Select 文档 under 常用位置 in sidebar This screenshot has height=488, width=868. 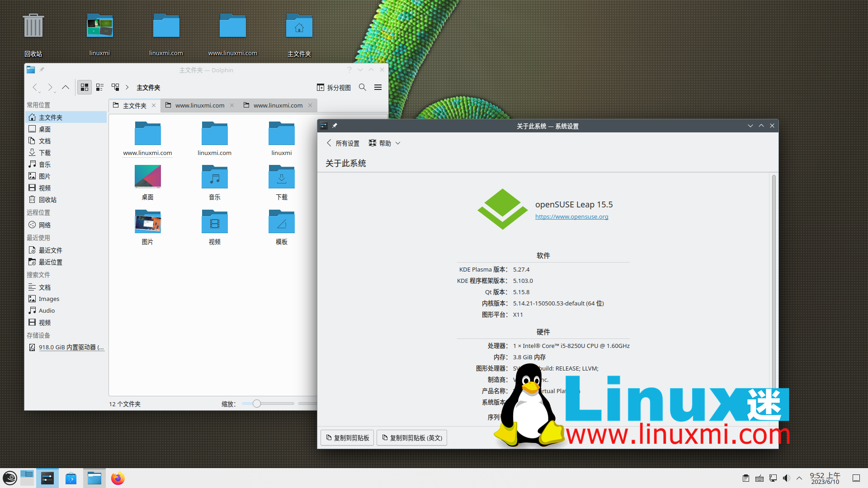coord(66,141)
